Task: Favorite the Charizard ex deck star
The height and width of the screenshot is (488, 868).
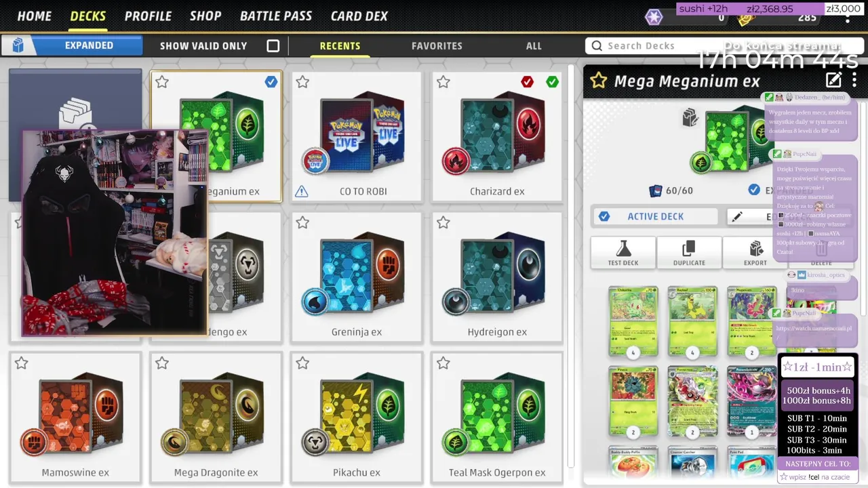Action: (443, 82)
